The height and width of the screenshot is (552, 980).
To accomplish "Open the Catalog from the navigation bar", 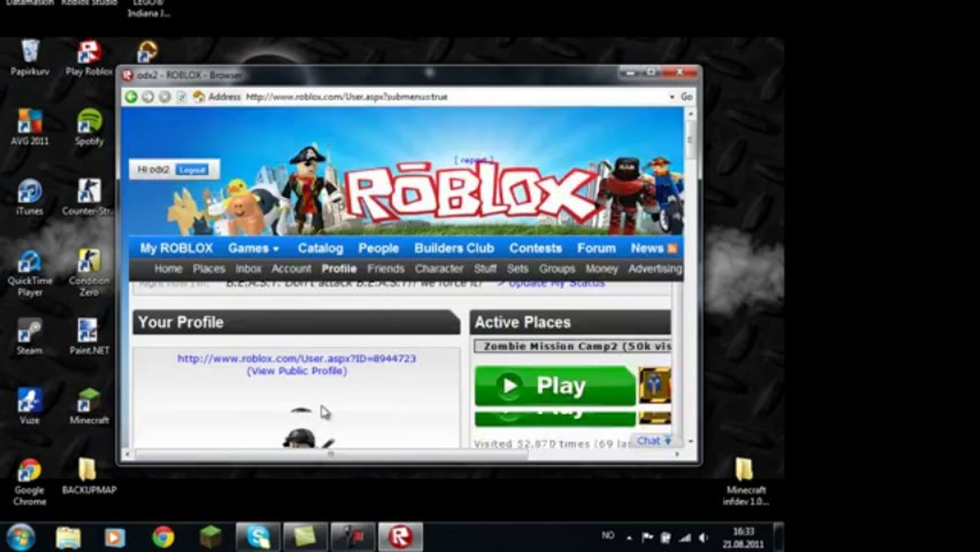I will click(x=320, y=248).
